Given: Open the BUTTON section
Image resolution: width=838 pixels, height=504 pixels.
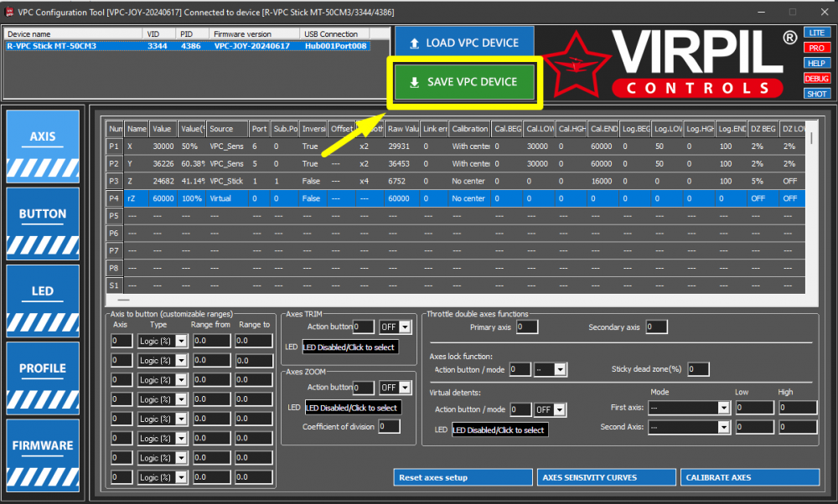Looking at the screenshot, I should click(x=43, y=224).
